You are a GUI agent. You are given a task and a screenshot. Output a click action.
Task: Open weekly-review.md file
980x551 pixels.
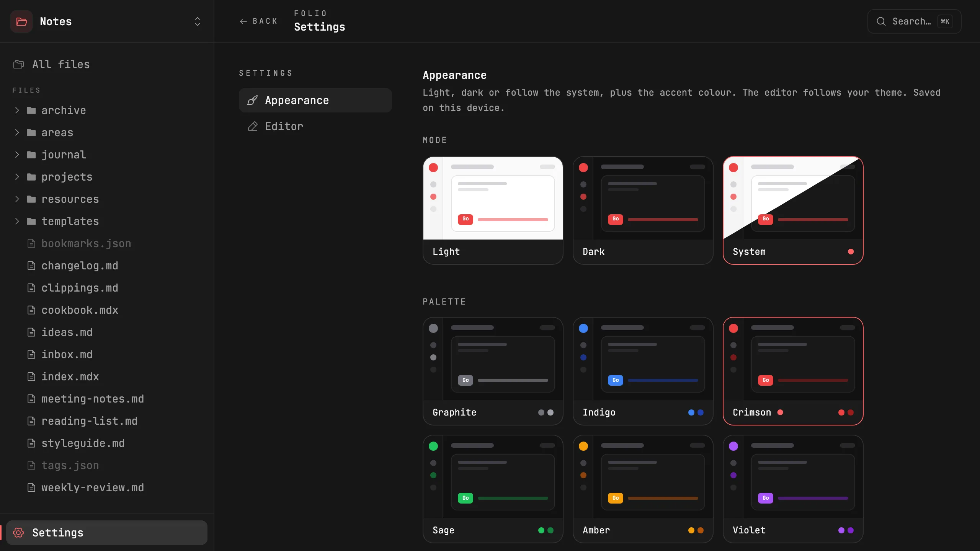point(107,487)
